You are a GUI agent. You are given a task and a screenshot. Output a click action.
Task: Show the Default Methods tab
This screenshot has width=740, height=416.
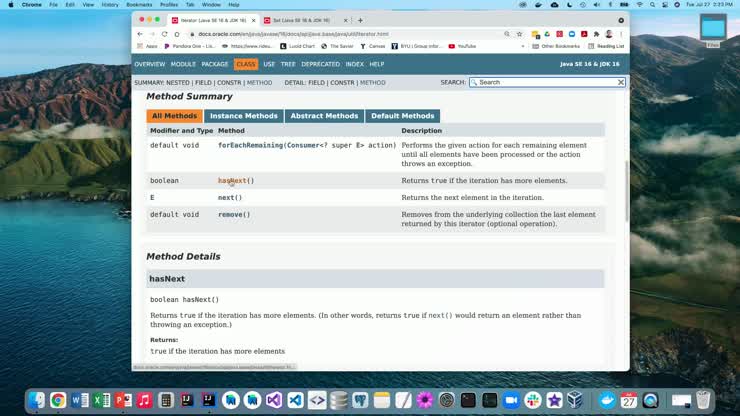click(403, 116)
